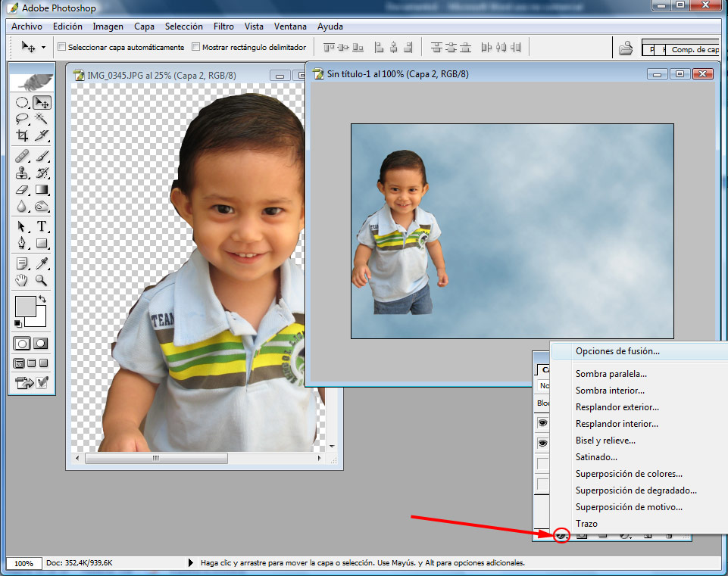
Task: Choose Opciones de fusión from layer style menu
Action: [639, 351]
